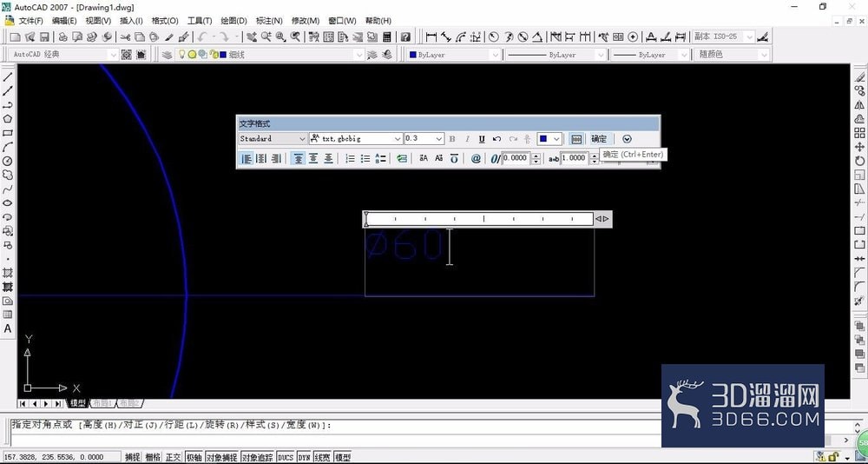This screenshot has height=464, width=868.
Task: Open the AutoCAD 经典 workspace dropdown
Action: pyautogui.click(x=64, y=55)
